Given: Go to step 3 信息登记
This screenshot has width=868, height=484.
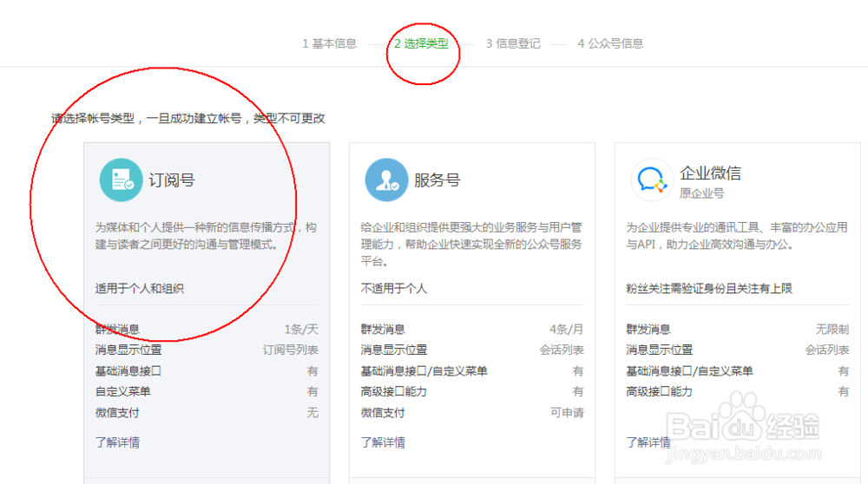Looking at the screenshot, I should [513, 43].
